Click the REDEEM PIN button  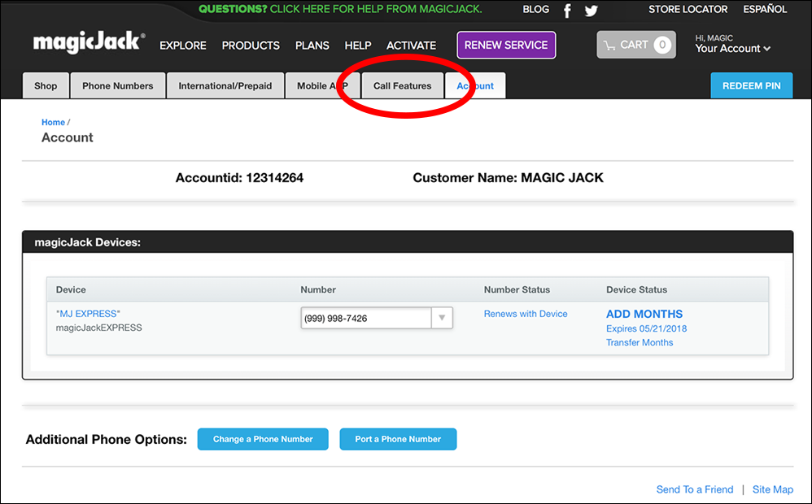751,85
